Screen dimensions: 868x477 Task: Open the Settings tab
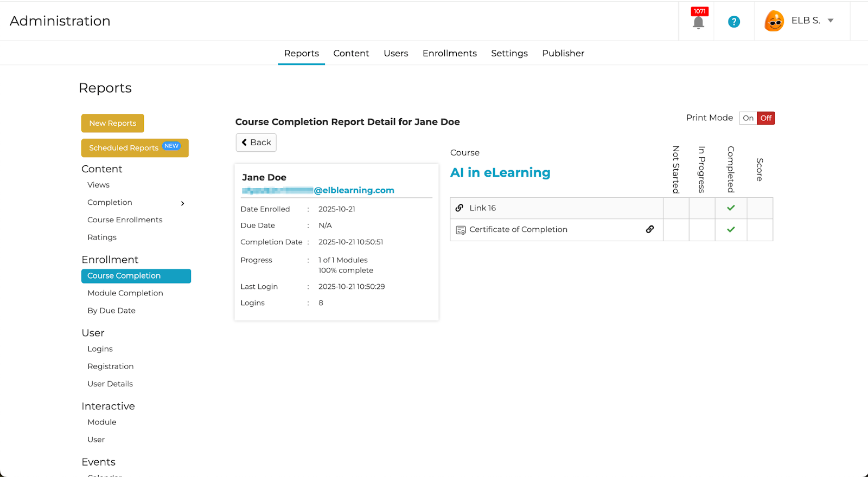pyautogui.click(x=509, y=53)
